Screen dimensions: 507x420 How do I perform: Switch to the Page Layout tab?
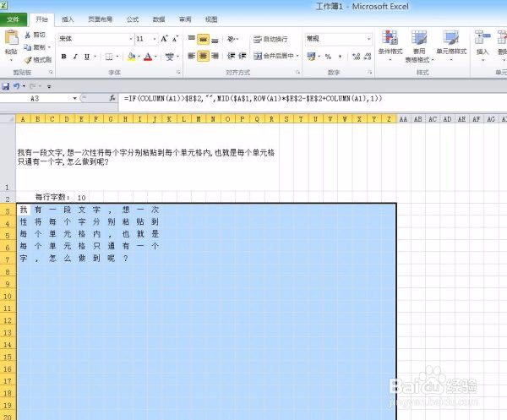coord(101,19)
